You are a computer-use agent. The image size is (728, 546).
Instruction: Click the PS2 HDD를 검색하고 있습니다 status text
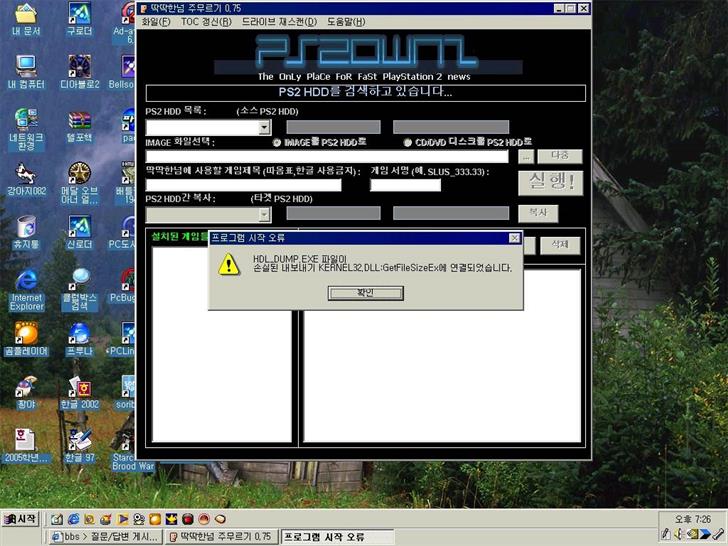365,92
